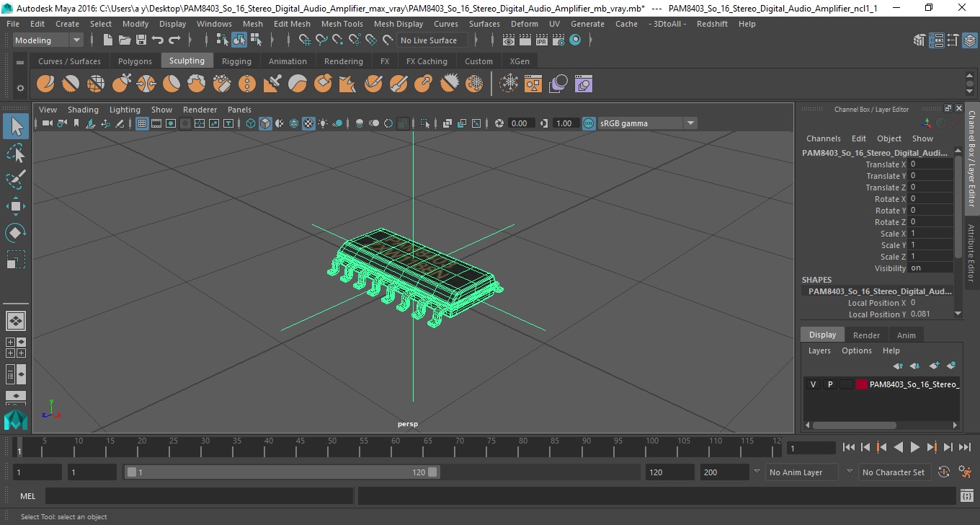
Task: Click the New scene icon
Action: tap(107, 40)
